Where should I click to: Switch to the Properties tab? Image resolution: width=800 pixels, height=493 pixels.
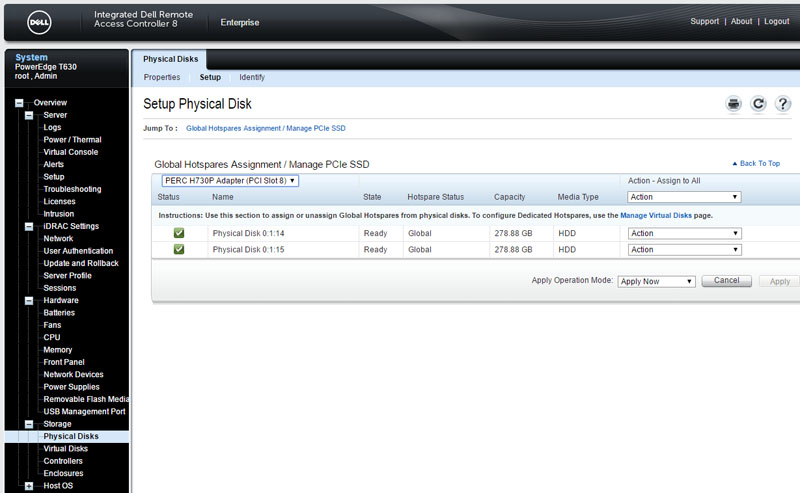click(x=162, y=77)
